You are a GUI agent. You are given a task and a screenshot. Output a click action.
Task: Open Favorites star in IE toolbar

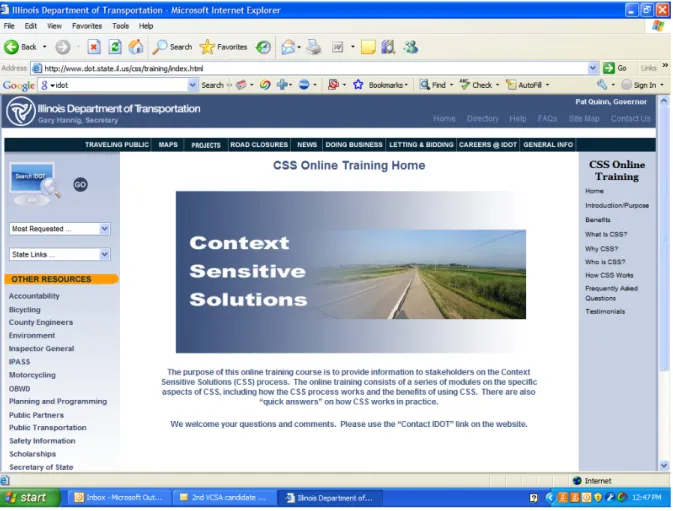[223, 47]
